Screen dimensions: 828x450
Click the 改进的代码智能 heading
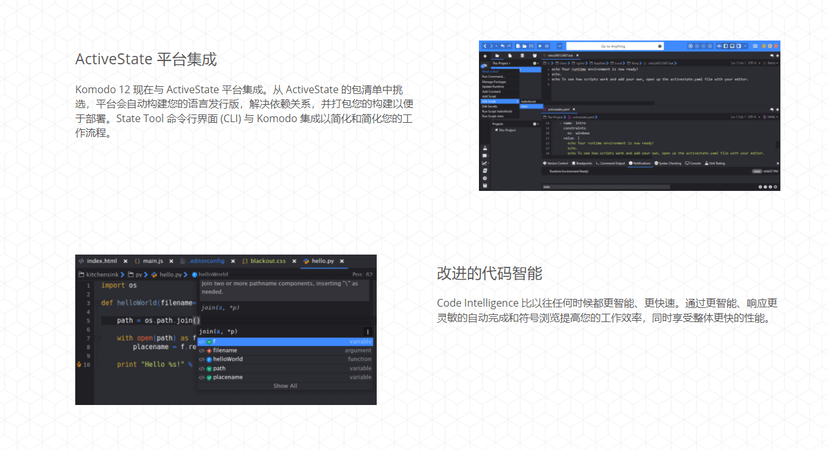(490, 273)
